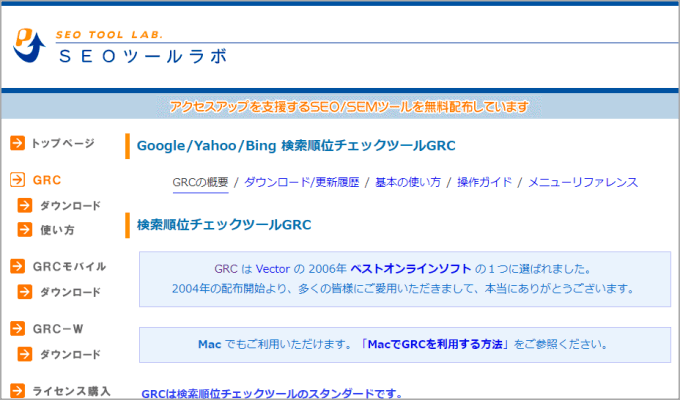
Task: Click the 検索順位チェックツールGRC subheading
Action: point(224,225)
